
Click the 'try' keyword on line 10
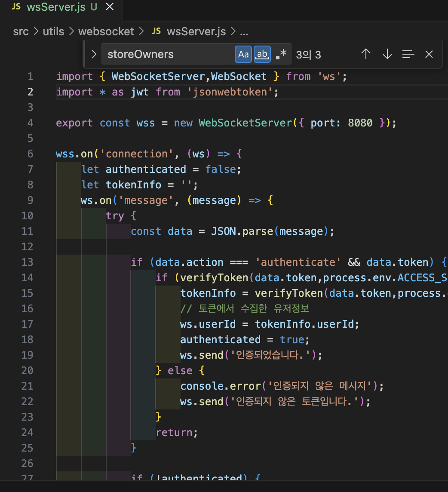click(x=115, y=216)
